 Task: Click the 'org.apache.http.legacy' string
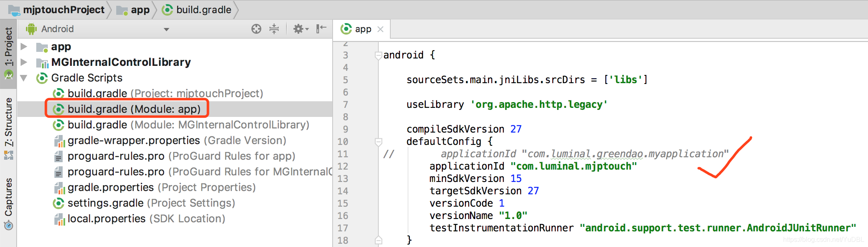click(x=539, y=105)
